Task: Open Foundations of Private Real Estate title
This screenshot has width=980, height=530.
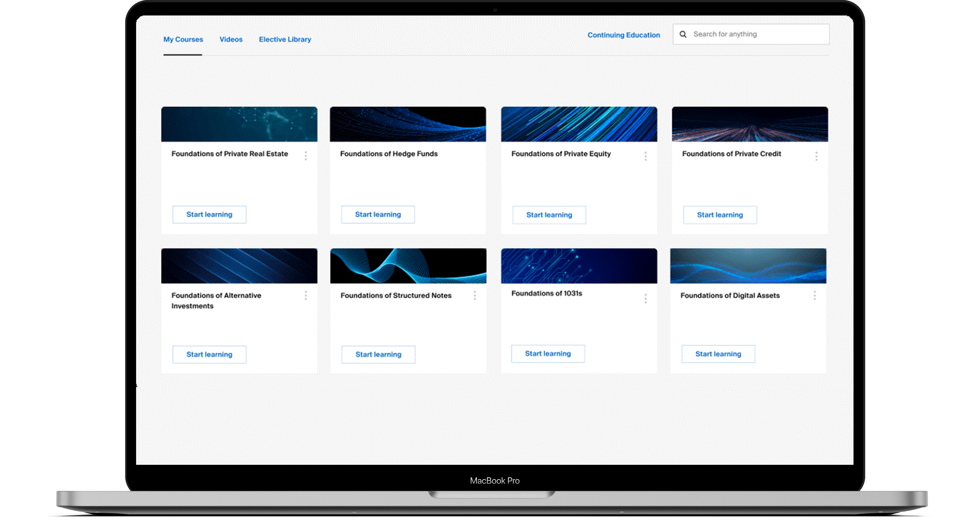Action: (229, 154)
